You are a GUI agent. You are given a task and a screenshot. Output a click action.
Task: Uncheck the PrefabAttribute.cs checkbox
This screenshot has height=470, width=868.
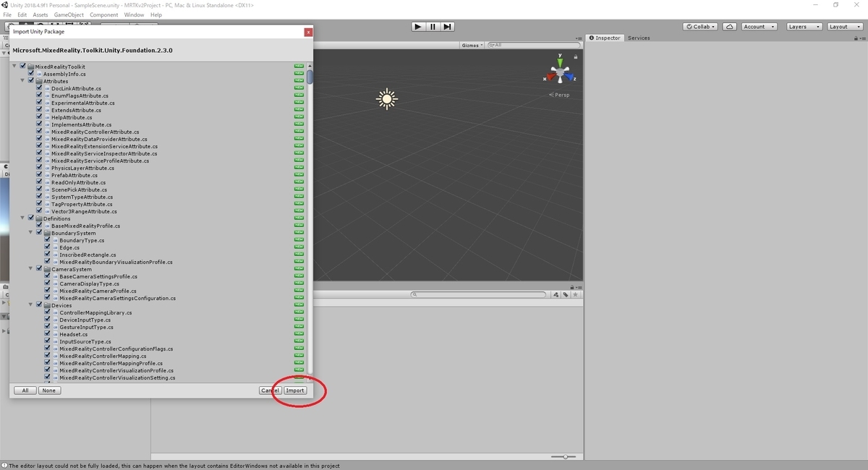[x=39, y=175]
